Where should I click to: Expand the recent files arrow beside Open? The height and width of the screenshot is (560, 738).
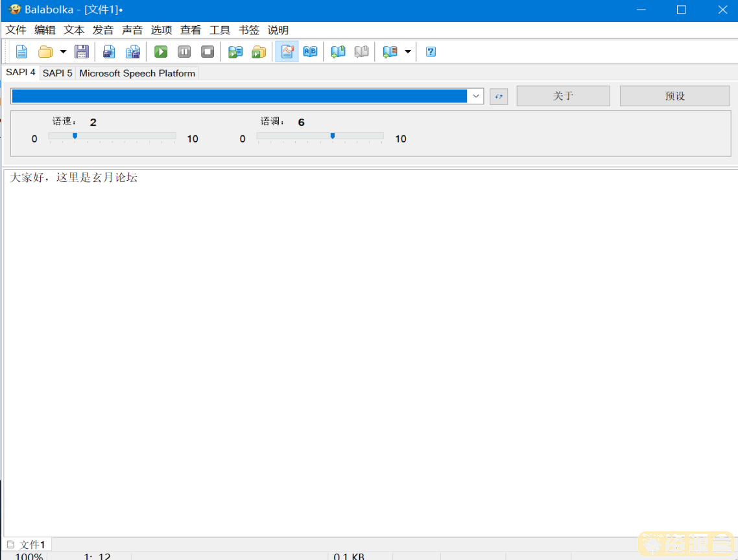point(63,51)
